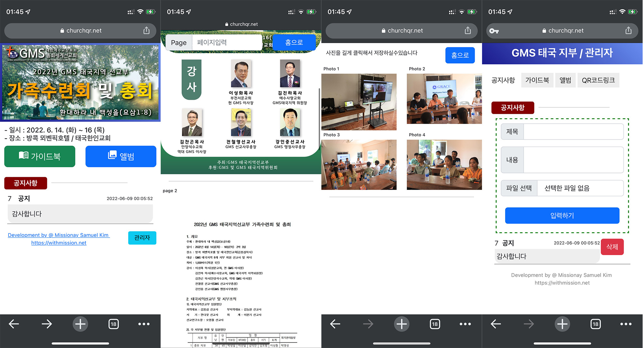Submit notice with 입력하기 button

click(x=562, y=216)
